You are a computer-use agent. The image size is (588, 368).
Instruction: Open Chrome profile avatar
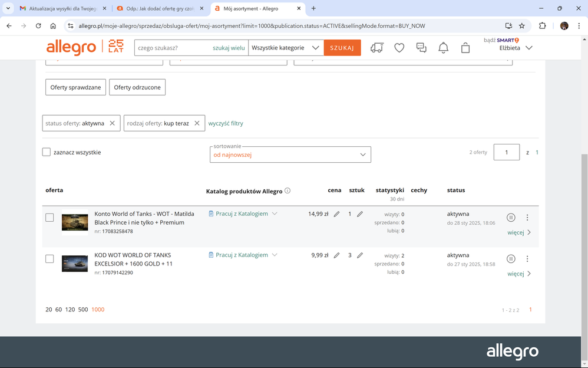pyautogui.click(x=564, y=26)
